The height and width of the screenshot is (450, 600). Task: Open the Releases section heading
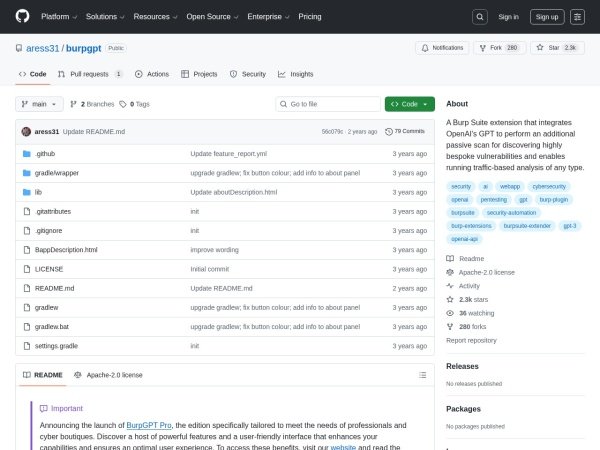pos(462,366)
